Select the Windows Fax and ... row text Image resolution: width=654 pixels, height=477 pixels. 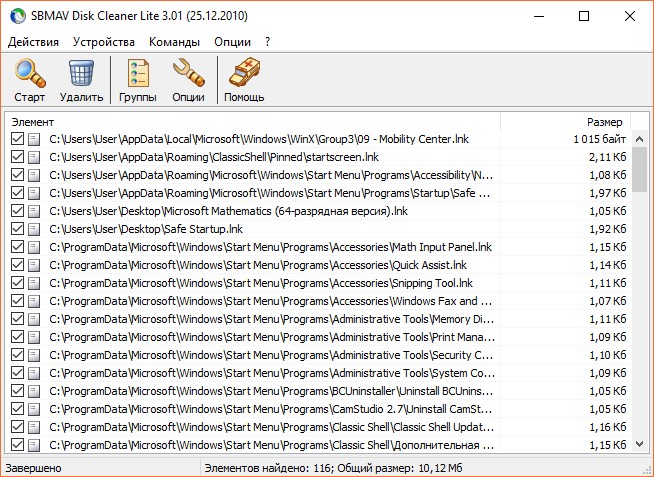271,301
